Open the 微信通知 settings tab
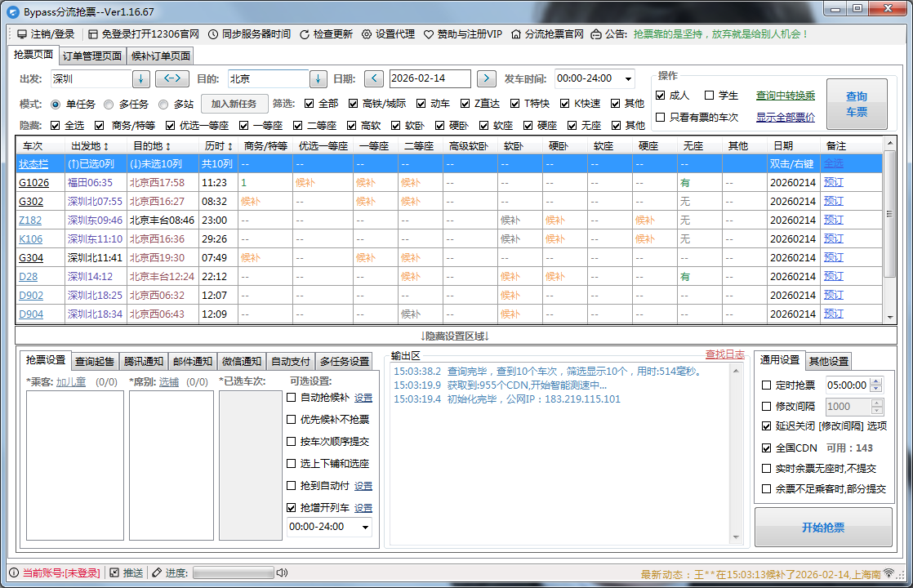 243,361
